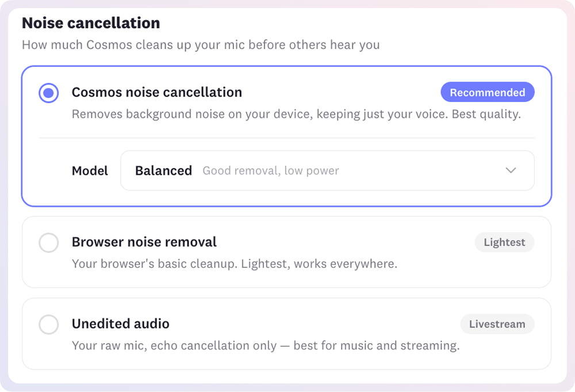The image size is (575, 392).
Task: Click the 'Your browser's basic cleanup' description
Action: click(235, 264)
